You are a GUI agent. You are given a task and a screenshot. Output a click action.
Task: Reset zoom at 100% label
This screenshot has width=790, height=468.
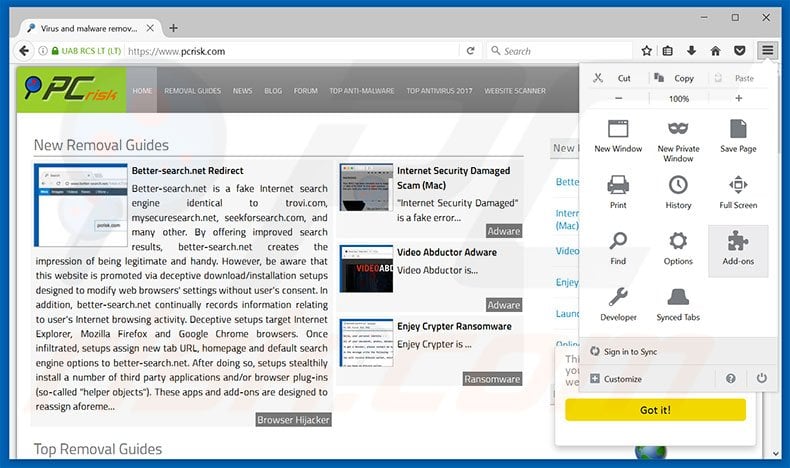678,99
